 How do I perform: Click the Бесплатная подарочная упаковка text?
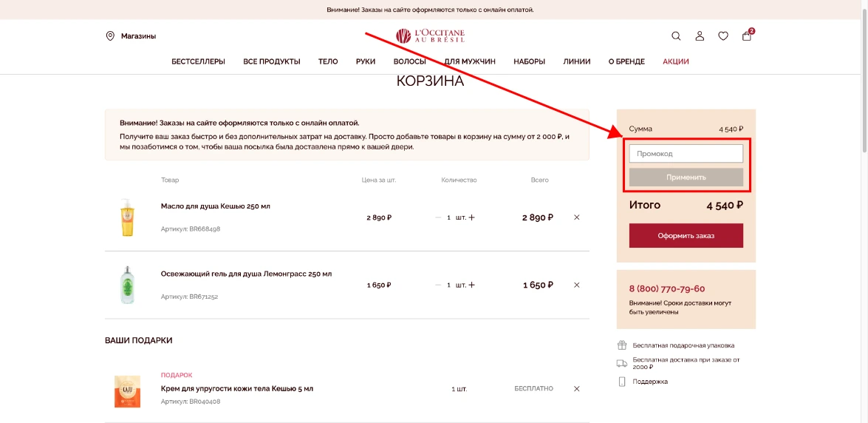[683, 345]
